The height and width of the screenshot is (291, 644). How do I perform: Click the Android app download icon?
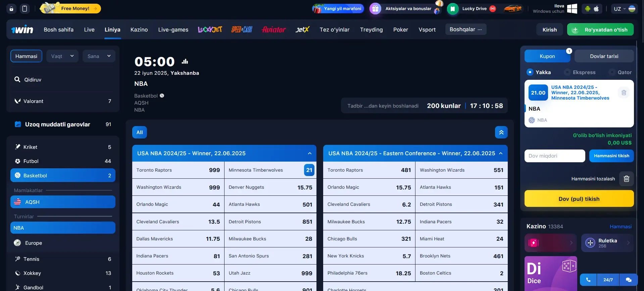tap(587, 9)
